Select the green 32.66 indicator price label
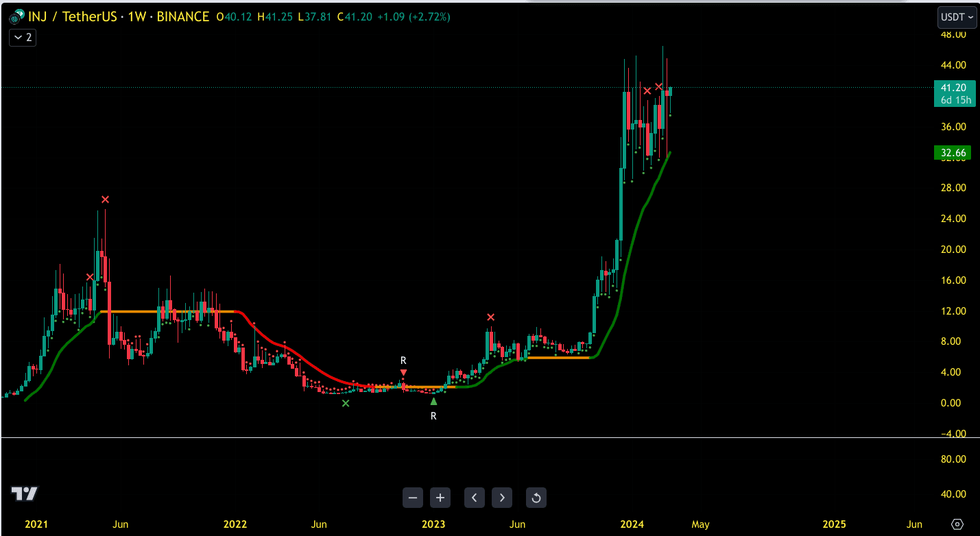980x536 pixels. point(953,153)
